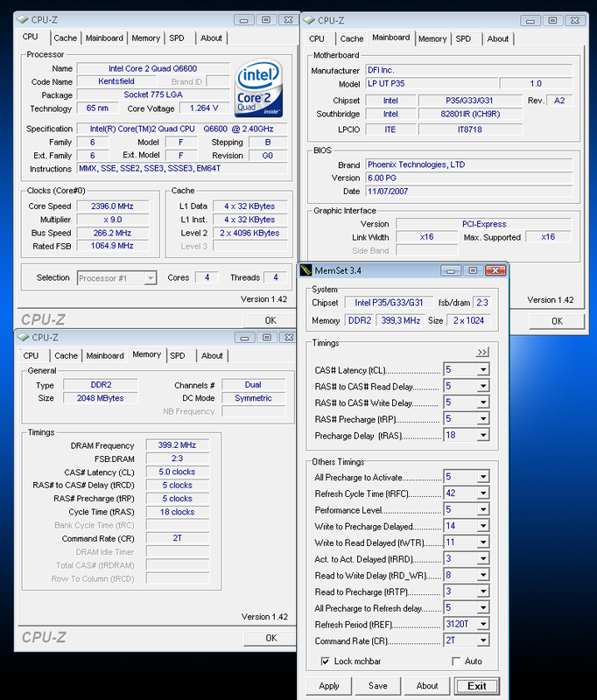Minimize the MemSet 3.4 window
Viewport: 597px width, 700px height.
tap(451, 270)
